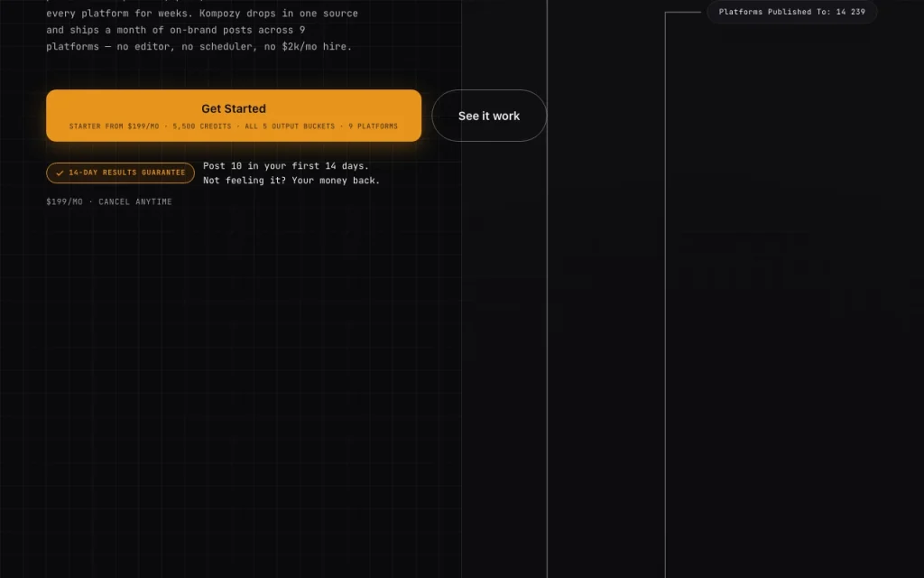Click the text "Not feeling it? Your money back."
The width and height of the screenshot is (924, 578).
[x=291, y=181]
